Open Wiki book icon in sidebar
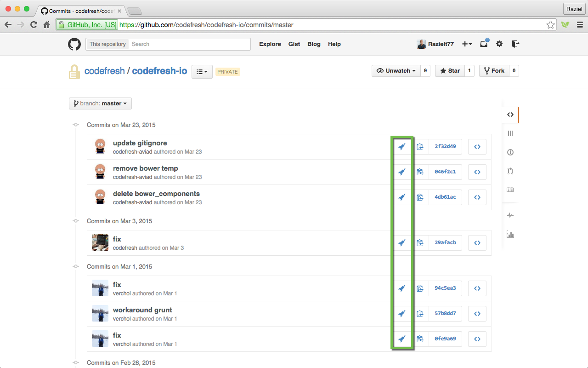 click(x=510, y=190)
